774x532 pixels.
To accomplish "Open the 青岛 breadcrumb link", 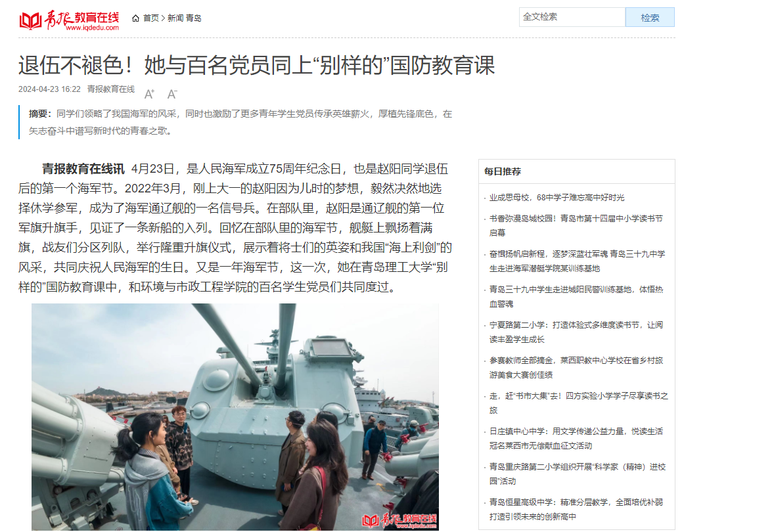I will (193, 18).
